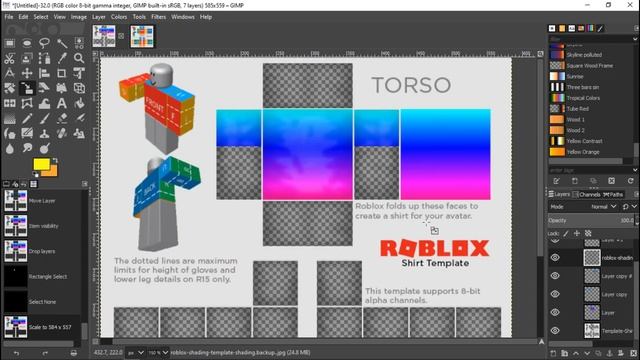The height and width of the screenshot is (360, 640).
Task: Select the Paths tool
Action: click(x=44, y=58)
